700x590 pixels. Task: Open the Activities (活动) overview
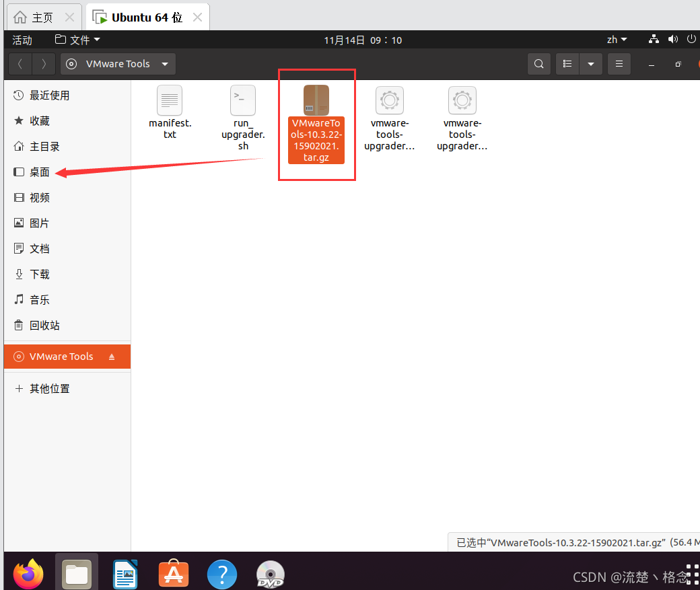point(22,40)
